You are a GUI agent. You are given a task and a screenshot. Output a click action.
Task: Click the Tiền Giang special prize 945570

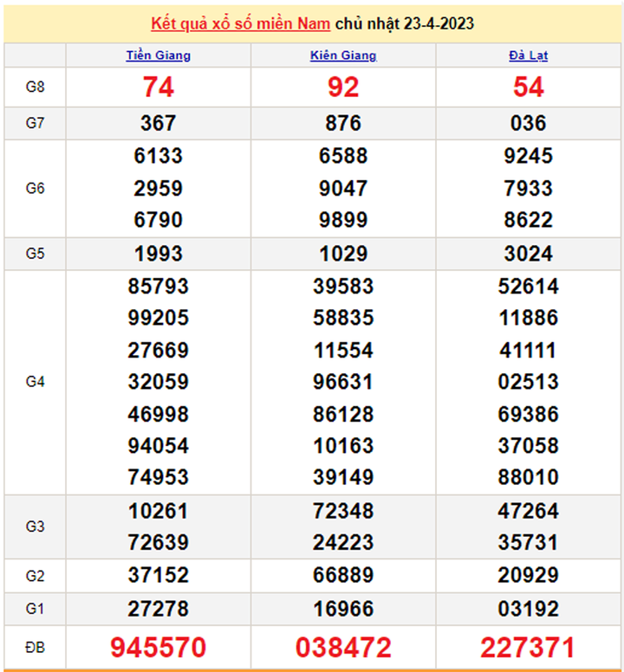coord(158,647)
